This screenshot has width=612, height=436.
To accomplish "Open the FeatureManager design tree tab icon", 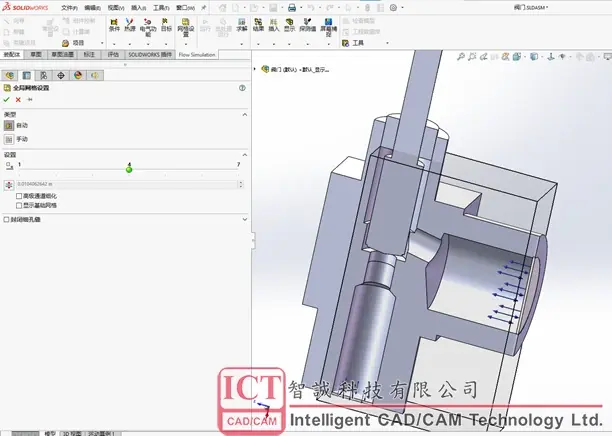I will 9,75.
